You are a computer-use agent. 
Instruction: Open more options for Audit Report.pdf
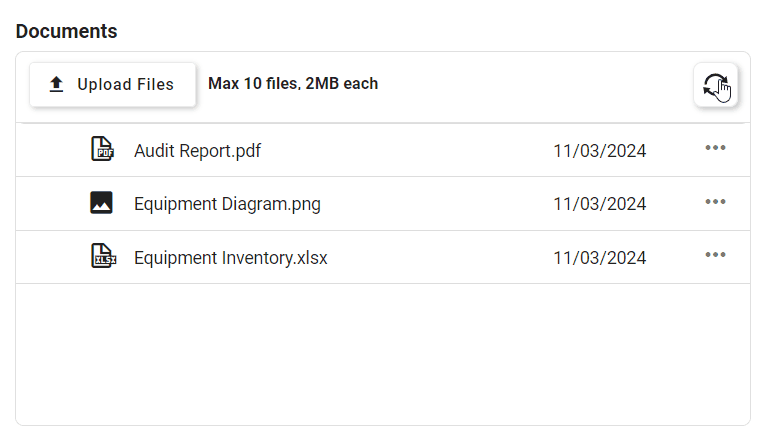click(715, 149)
